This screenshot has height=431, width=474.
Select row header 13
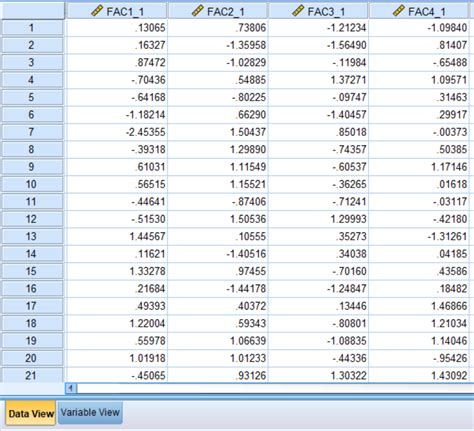(x=32, y=236)
